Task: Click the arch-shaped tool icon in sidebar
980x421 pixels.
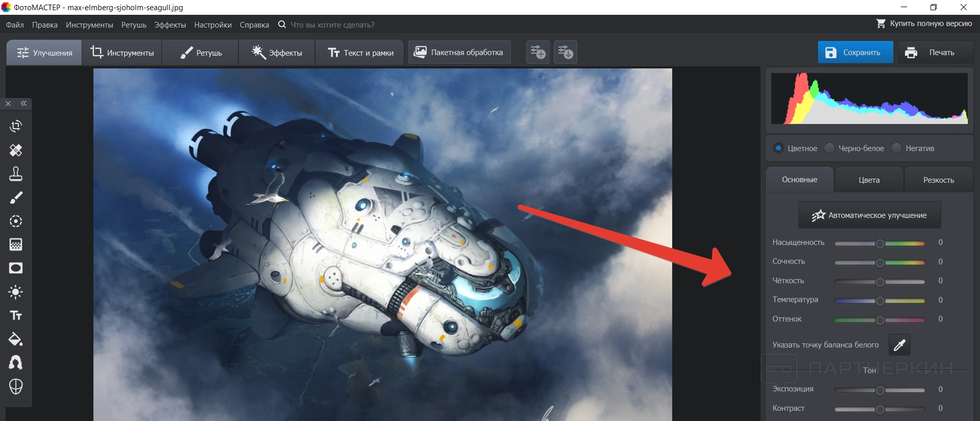Action: point(16,363)
